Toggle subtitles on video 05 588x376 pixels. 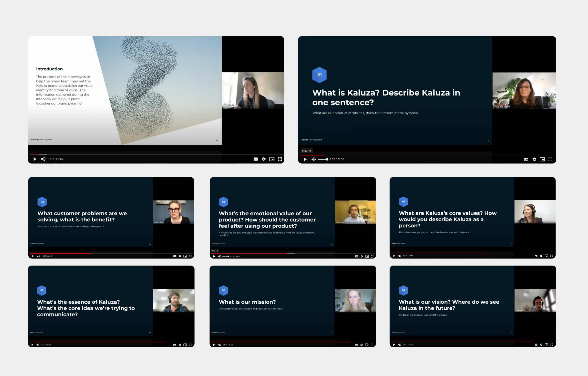(175, 345)
